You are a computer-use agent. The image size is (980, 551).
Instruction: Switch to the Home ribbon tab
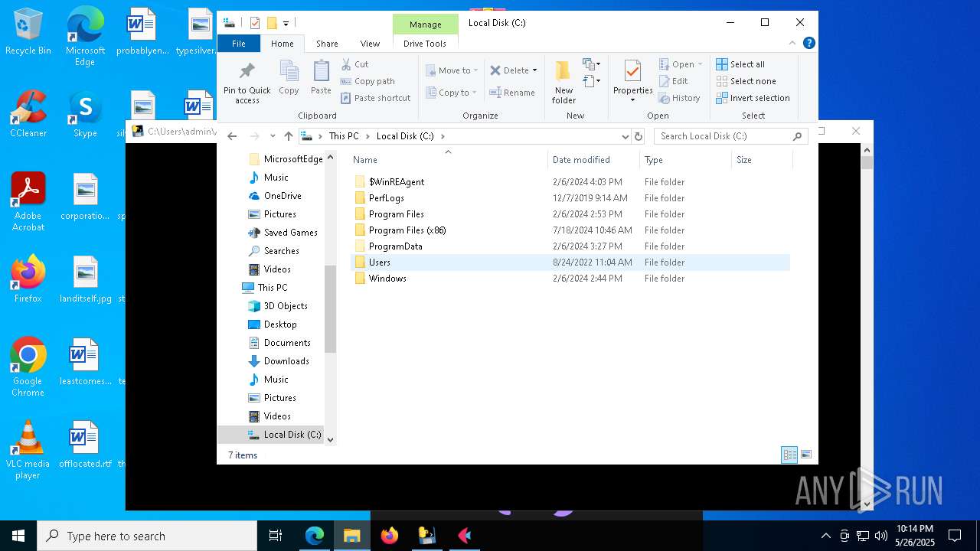pyautogui.click(x=282, y=44)
